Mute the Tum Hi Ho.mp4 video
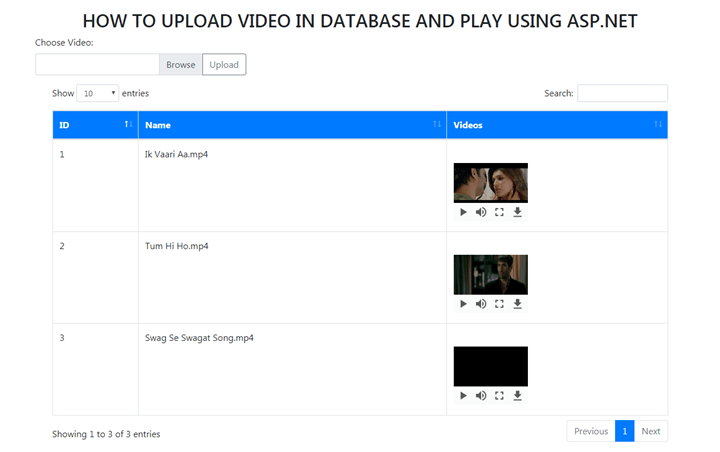 [x=481, y=304]
